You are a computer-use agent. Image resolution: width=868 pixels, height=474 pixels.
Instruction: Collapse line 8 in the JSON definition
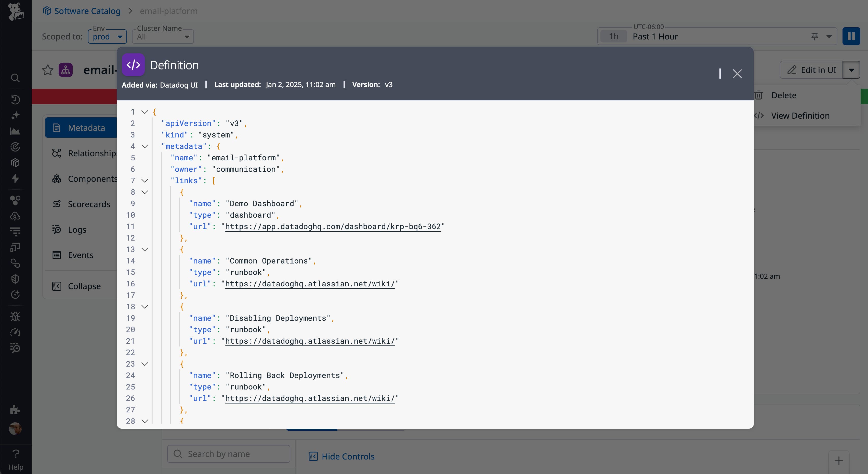(145, 192)
